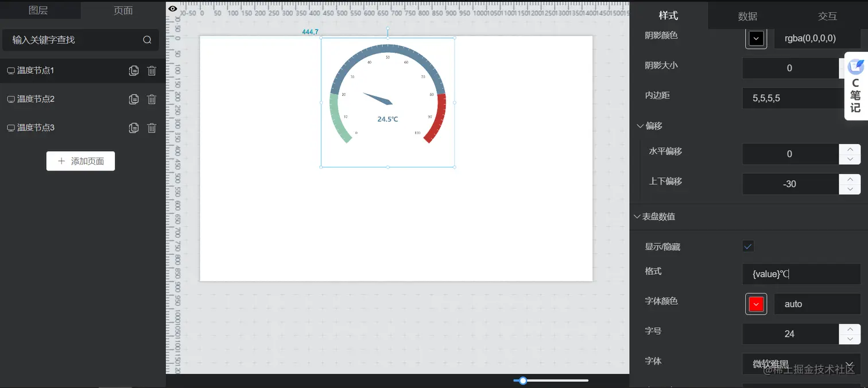Viewport: 868px width, 388px height.
Task: Click the zoom slider handle
Action: 523,381
